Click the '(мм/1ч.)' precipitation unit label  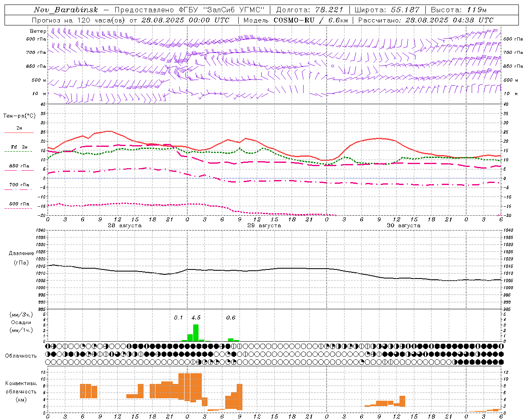pyautogui.click(x=21, y=330)
